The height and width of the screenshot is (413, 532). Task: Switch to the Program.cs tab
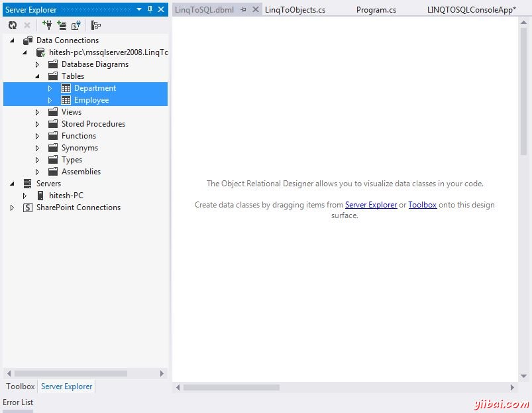[376, 10]
